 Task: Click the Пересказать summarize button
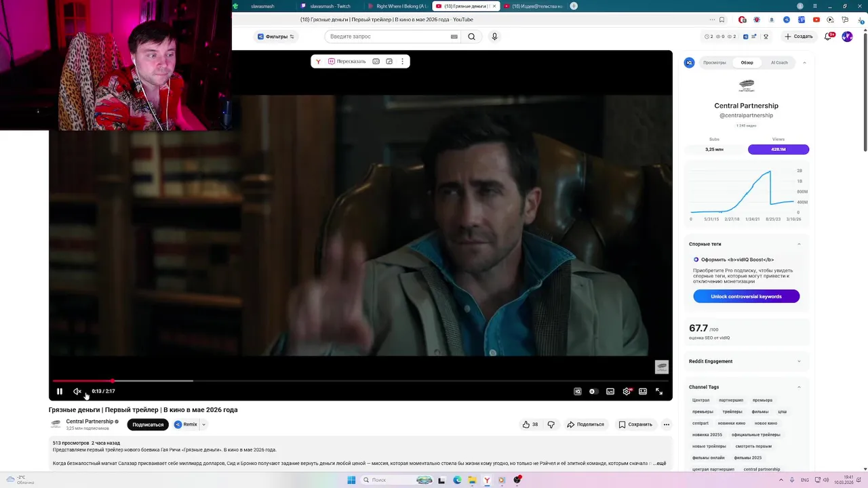tap(347, 62)
